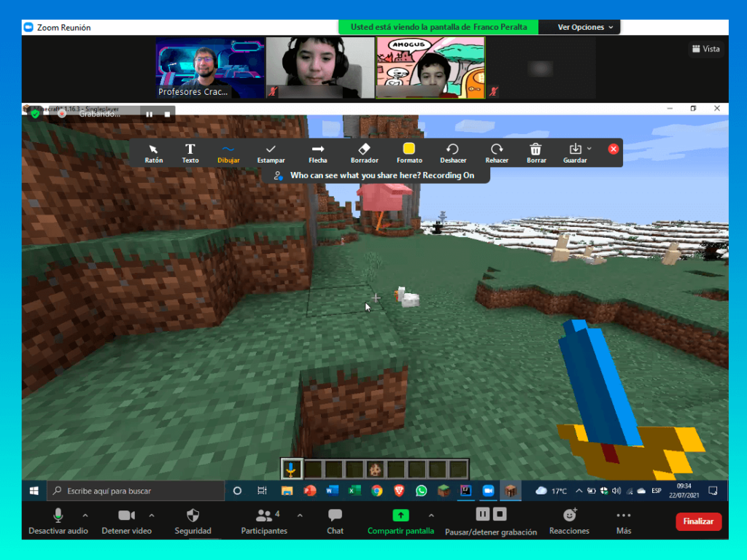
Task: Open the Participantes panel
Action: [x=264, y=521]
